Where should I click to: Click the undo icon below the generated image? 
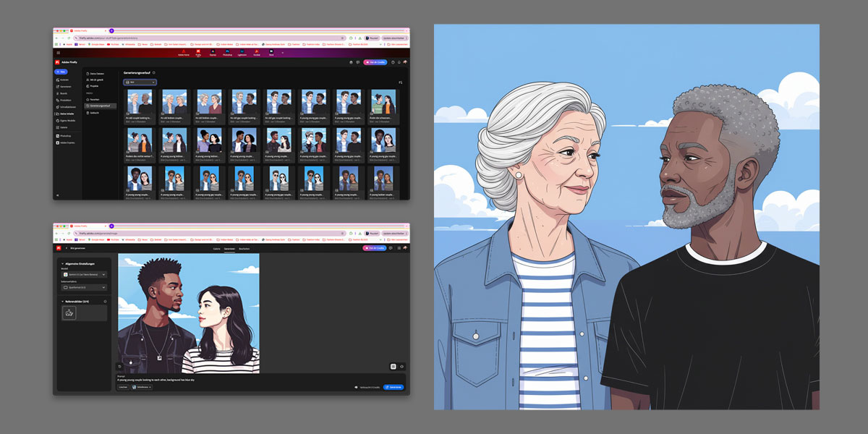pyautogui.click(x=121, y=367)
